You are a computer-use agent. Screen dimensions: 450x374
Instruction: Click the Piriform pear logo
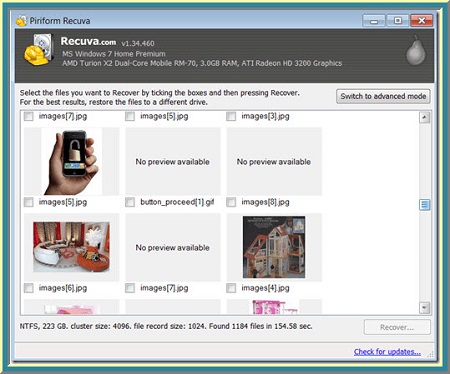[416, 50]
